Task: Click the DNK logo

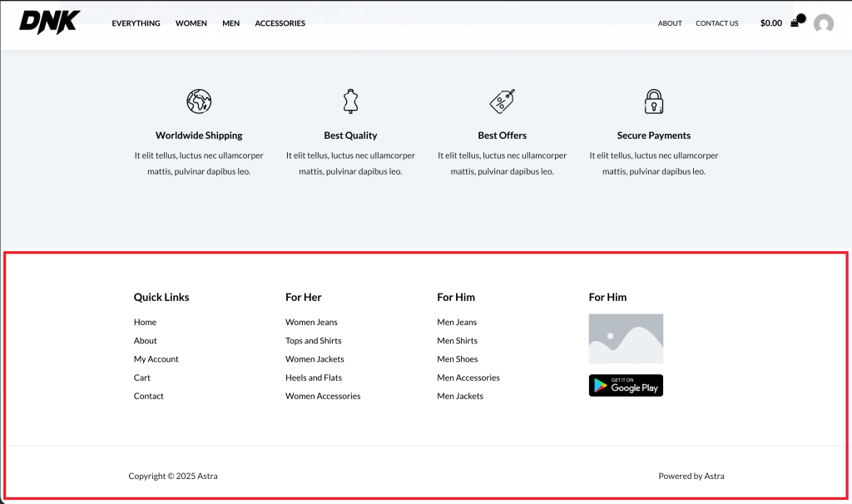Action: click(48, 19)
